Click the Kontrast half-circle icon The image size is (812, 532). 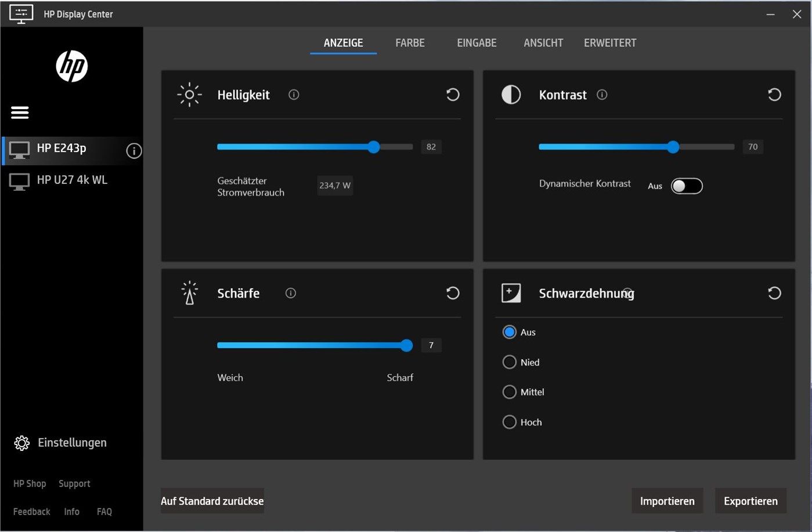click(511, 95)
